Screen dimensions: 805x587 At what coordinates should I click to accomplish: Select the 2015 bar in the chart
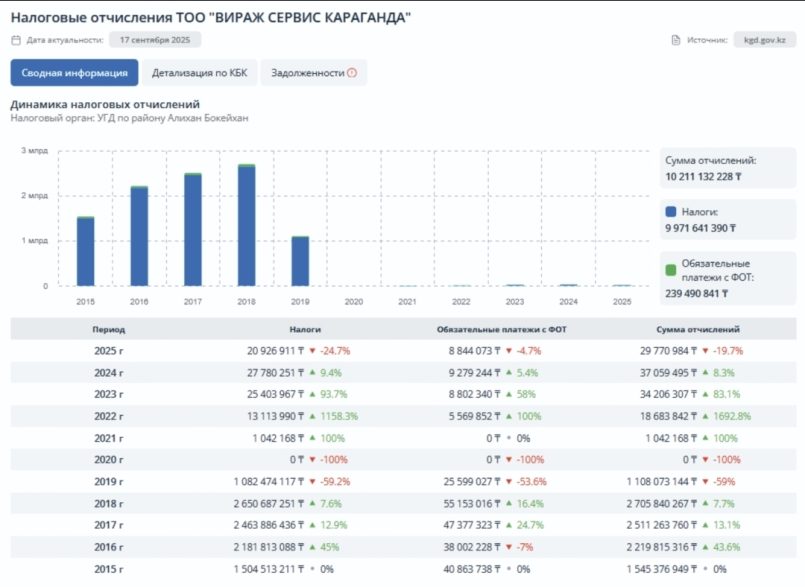[x=86, y=251]
